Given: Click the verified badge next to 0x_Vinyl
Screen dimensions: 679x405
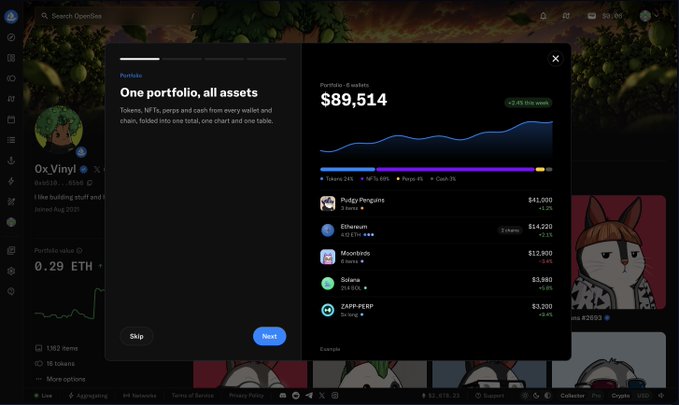Looking at the screenshot, I should [x=84, y=169].
